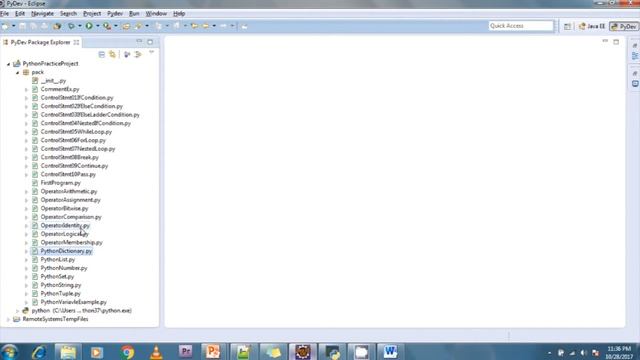Viewport: 640px width, 360px height.
Task: Collapse All in Package Explorer toolbar
Action: pyautogui.click(x=102, y=54)
